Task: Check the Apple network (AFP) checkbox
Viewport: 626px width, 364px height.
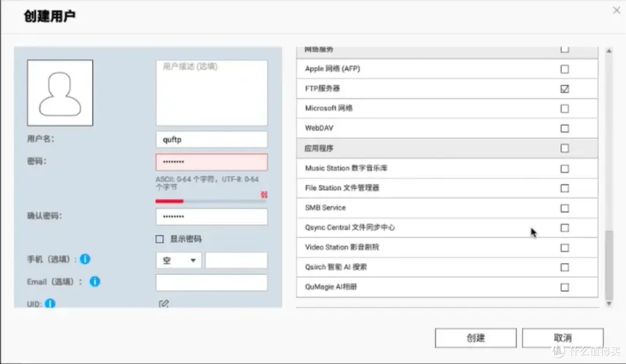Action: (x=565, y=69)
